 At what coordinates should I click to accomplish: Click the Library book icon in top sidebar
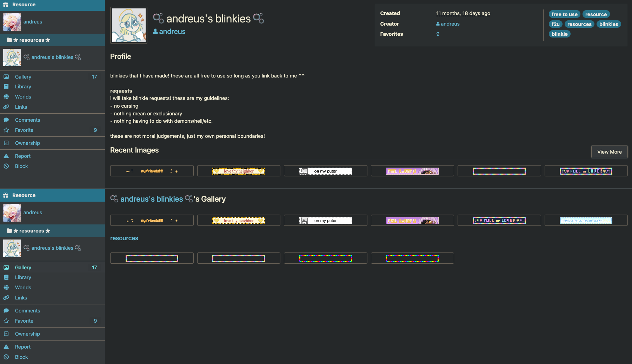coord(6,87)
